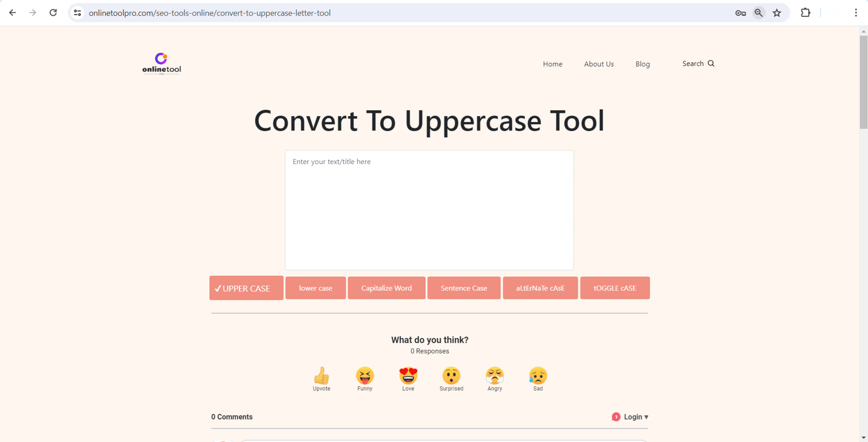Image resolution: width=868 pixels, height=442 pixels.
Task: Reload the page with refresh icon
Action: point(53,13)
